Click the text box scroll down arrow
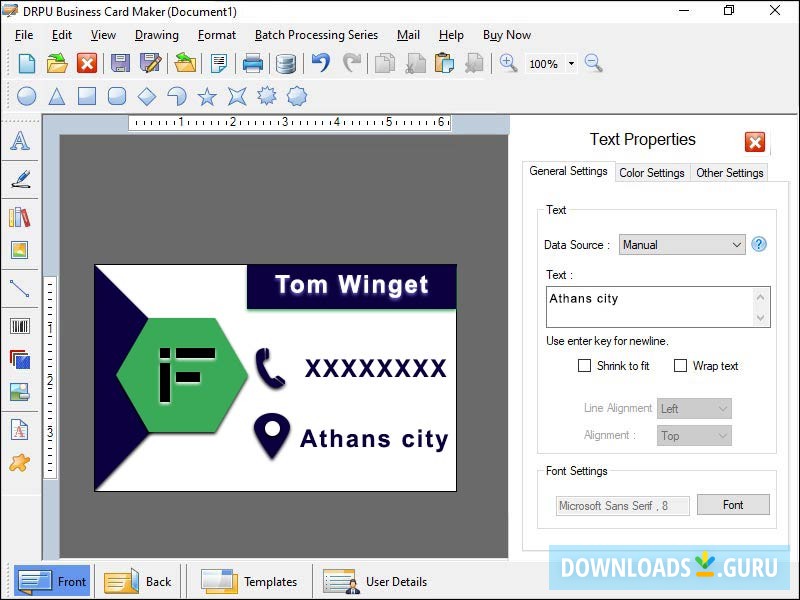 click(760, 318)
